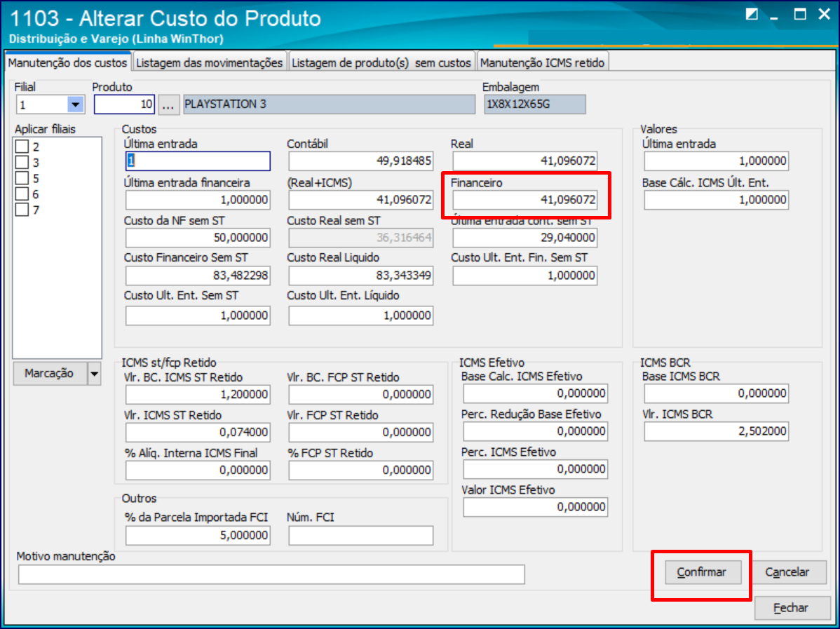Expand the Marcação dropdown arrow
Viewport: 840px width, 629px height.
tap(94, 374)
